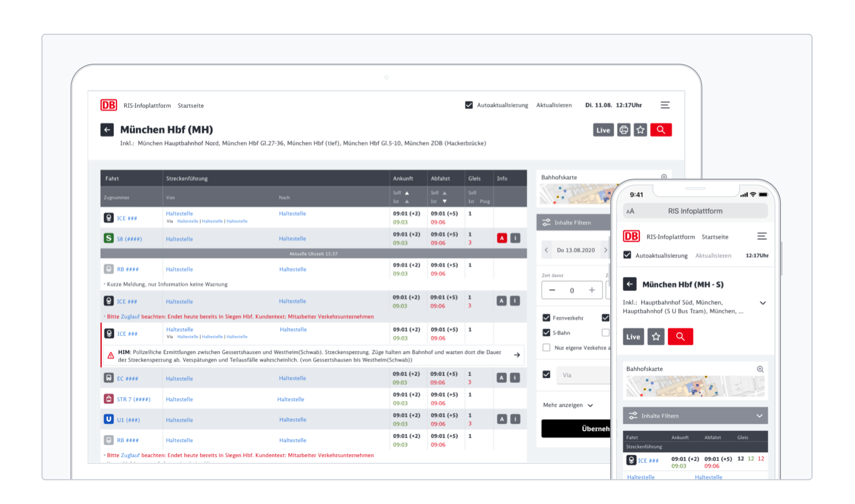The height and width of the screenshot is (504, 855).
Task: Go to Startseite in tablet header
Action: pos(190,106)
